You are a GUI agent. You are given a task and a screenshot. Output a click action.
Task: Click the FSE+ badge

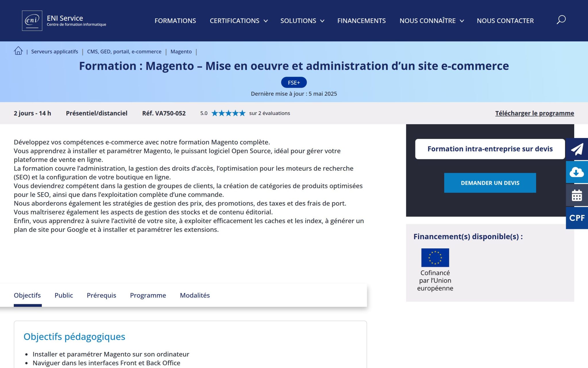[x=294, y=83]
